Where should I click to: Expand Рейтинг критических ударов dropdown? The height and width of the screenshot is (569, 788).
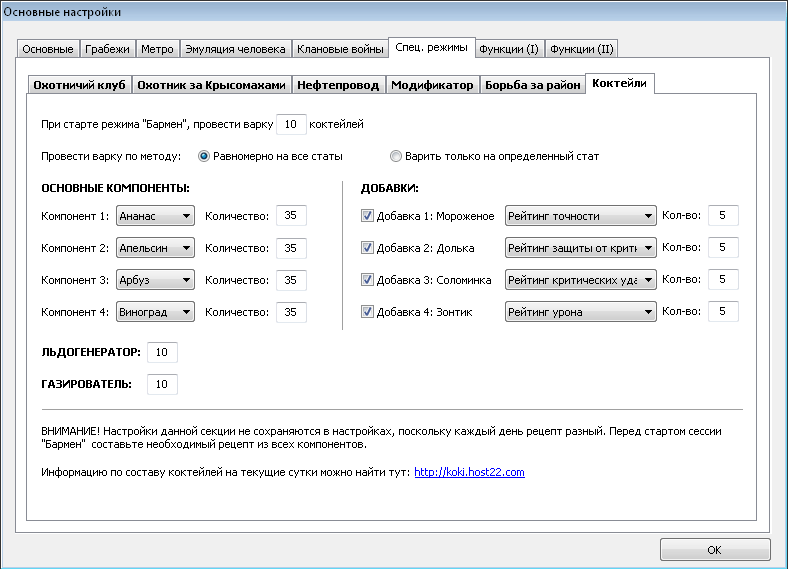click(x=580, y=279)
